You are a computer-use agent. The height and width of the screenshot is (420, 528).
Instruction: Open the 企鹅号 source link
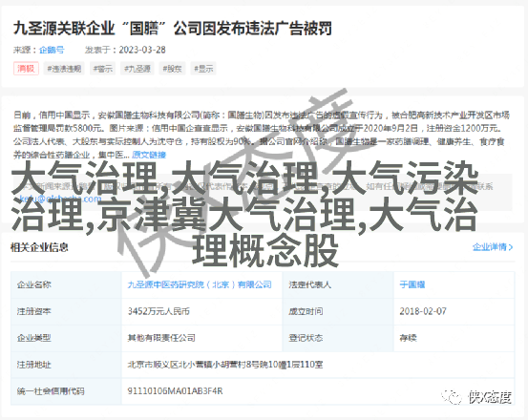[x=52, y=50]
